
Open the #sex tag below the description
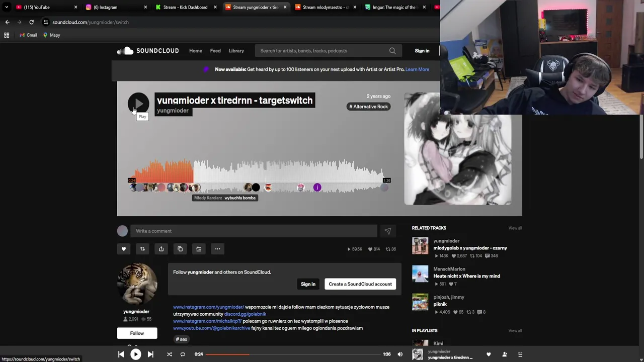tap(182, 339)
